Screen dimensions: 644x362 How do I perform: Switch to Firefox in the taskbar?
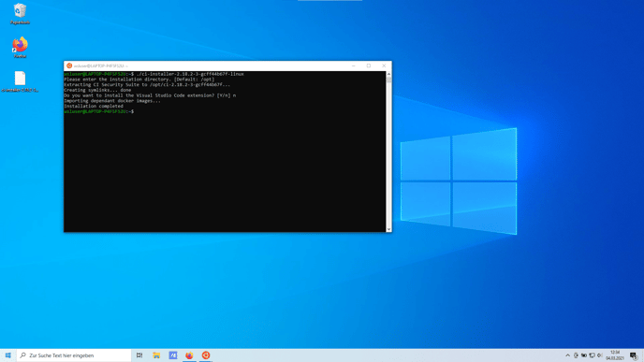189,355
